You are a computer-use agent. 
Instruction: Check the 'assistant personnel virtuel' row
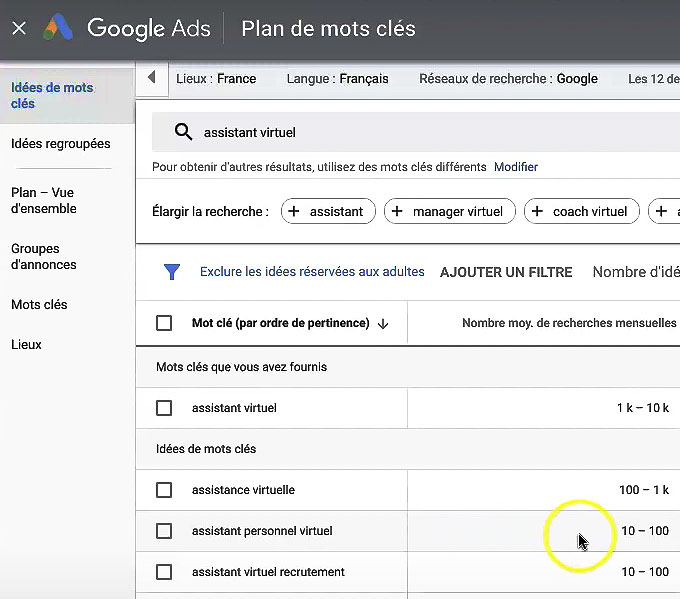click(x=164, y=531)
